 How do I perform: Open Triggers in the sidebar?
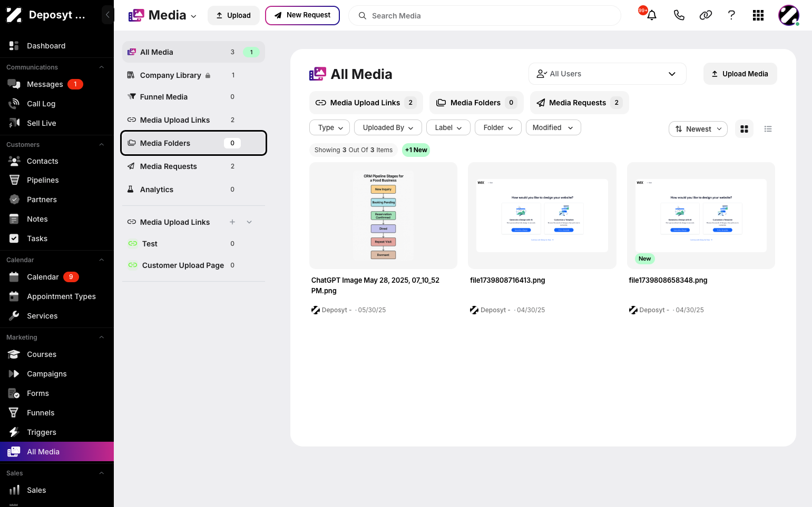[57, 432]
